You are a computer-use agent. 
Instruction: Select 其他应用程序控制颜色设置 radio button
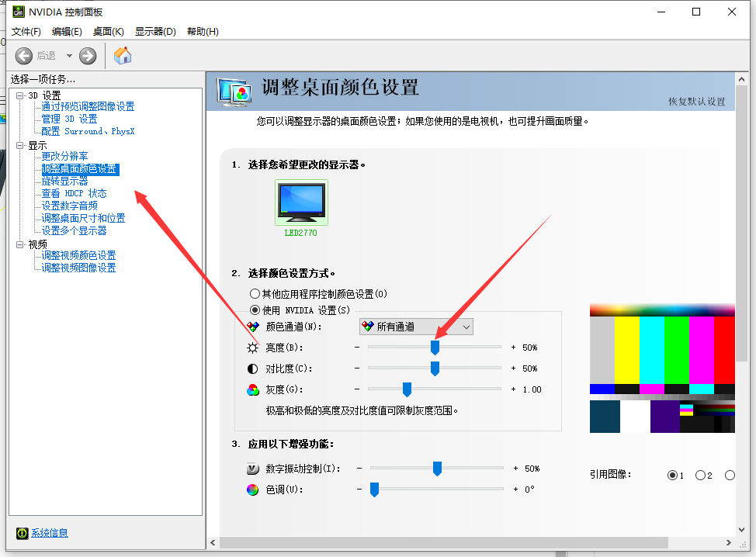255,294
